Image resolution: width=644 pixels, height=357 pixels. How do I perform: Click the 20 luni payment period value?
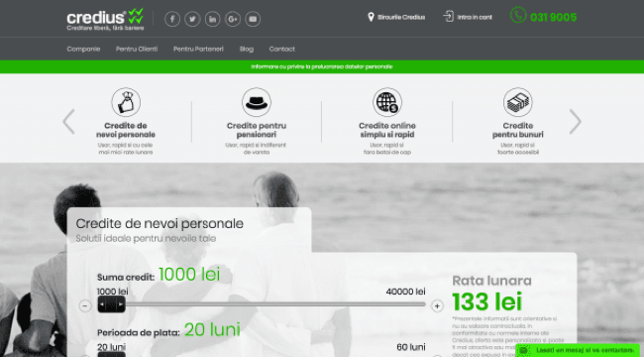tap(212, 329)
